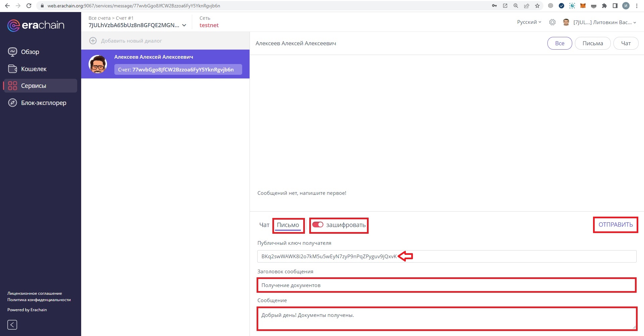Switch to the Письмо tab in composer
The width and height of the screenshot is (644, 336).
288,225
